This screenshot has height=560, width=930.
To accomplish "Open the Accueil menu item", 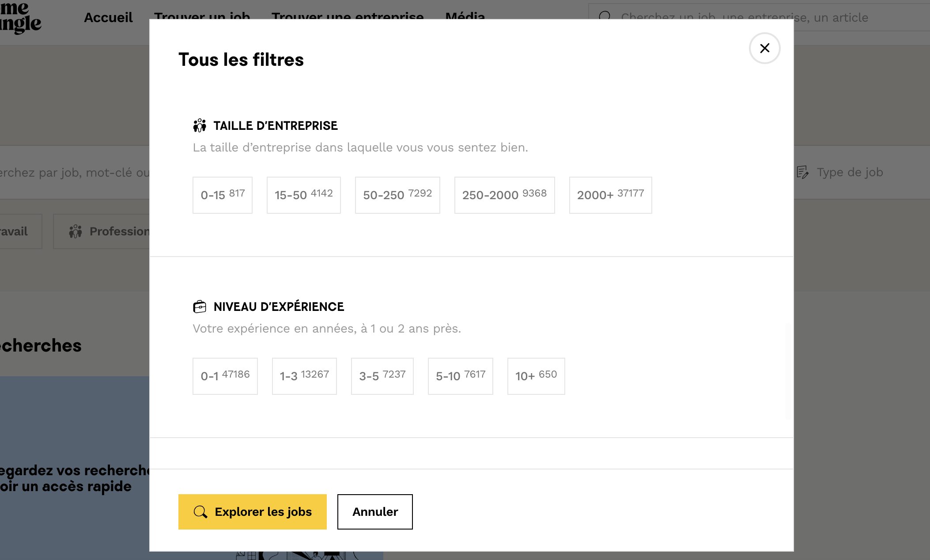I will point(108,18).
